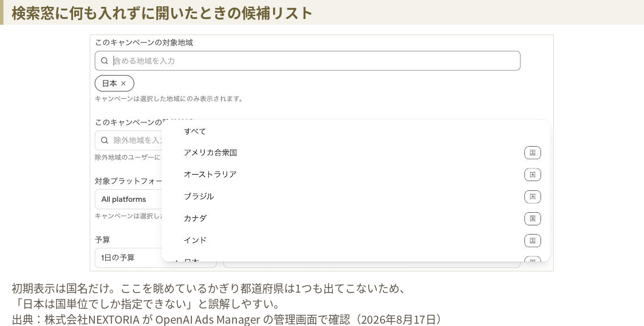Click the country badge beside カナダ
644x326 pixels.
click(x=532, y=218)
